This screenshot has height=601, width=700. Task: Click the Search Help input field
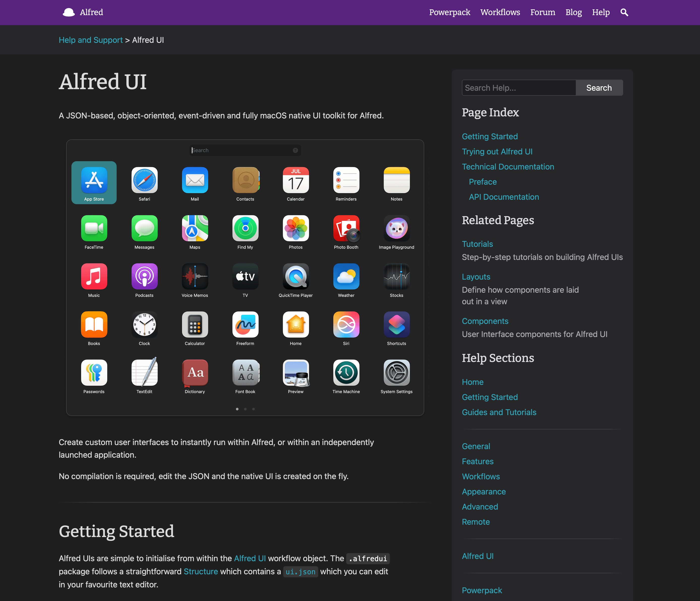pyautogui.click(x=519, y=88)
